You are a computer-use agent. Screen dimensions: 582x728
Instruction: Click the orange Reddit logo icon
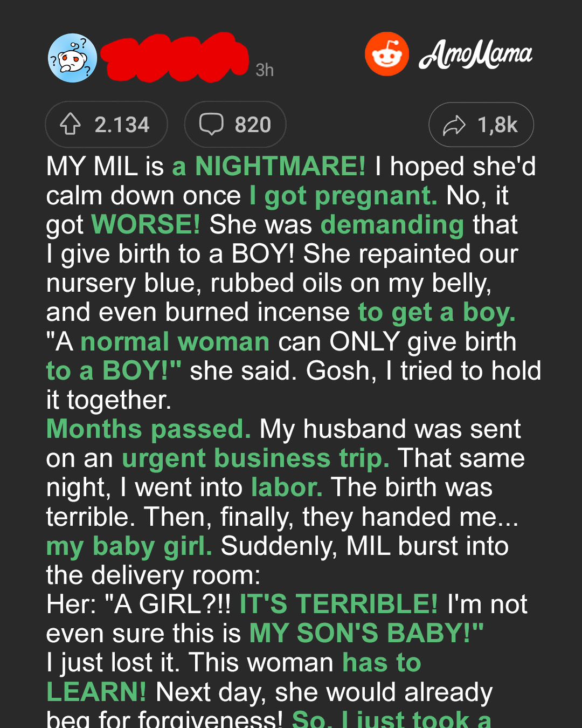point(387,54)
